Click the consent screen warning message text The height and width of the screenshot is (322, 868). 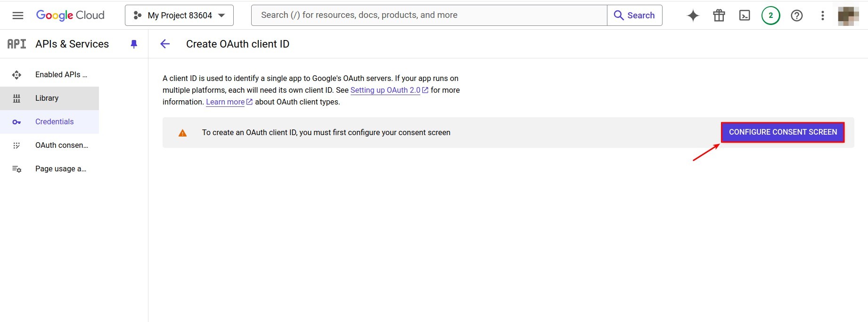326,133
